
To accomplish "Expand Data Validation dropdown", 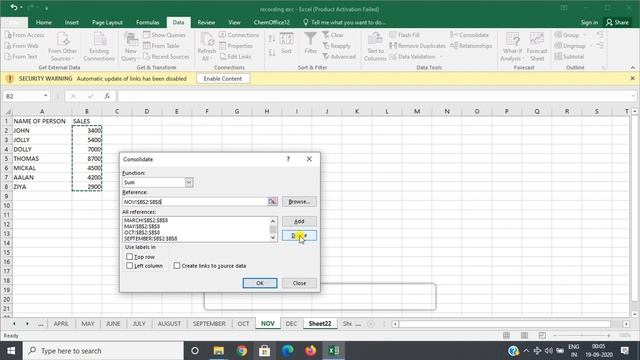I will [441, 56].
